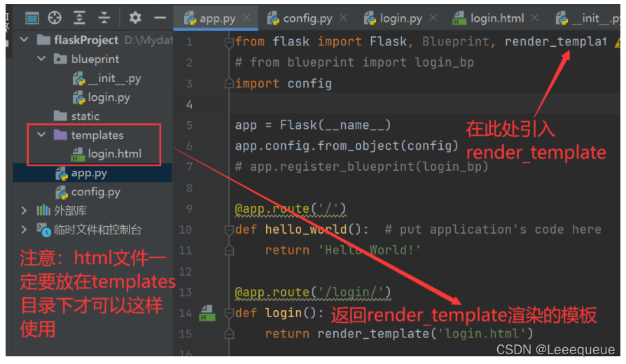Click line number 4 in the gutter

[189, 104]
